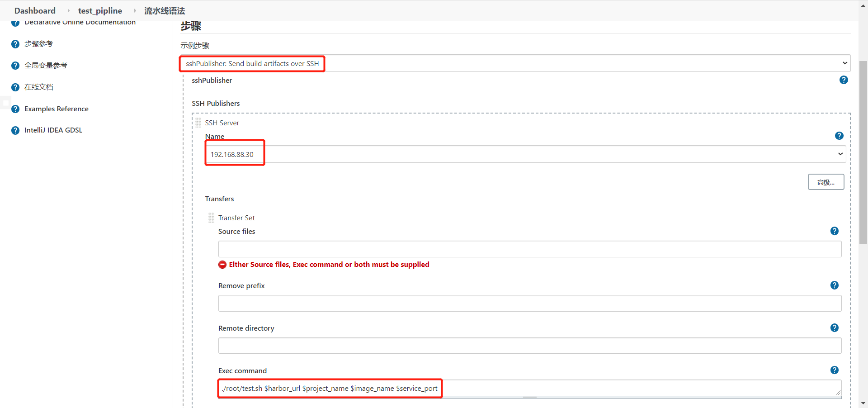Click the help icon for Remove prefix
The image size is (868, 408).
835,285
